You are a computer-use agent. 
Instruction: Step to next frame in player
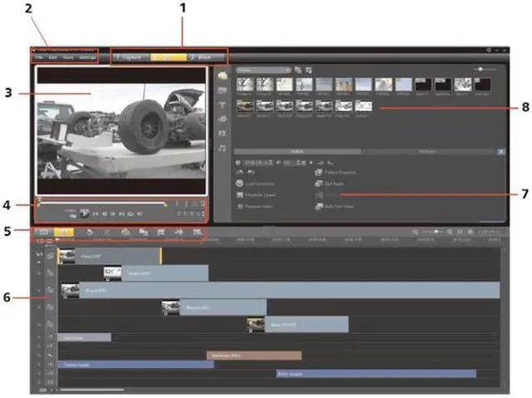point(113,214)
